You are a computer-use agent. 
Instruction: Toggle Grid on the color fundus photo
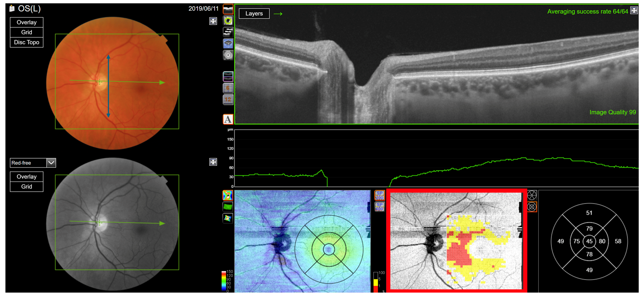coord(26,32)
